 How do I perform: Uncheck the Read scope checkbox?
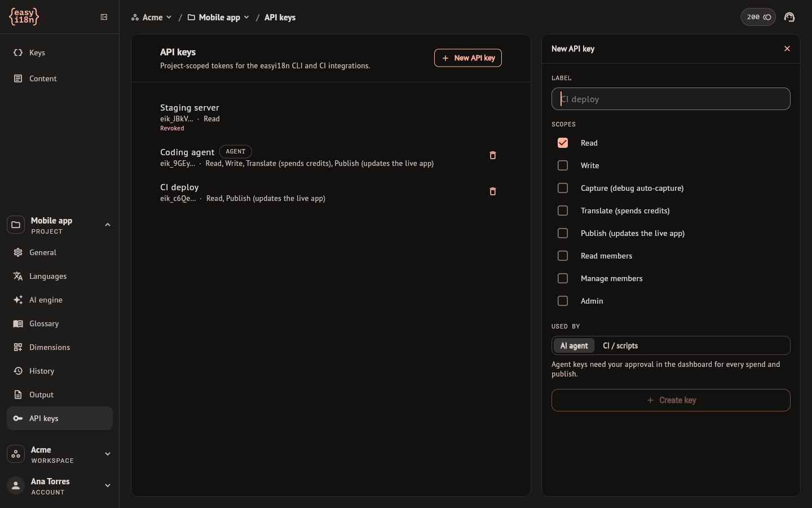click(x=563, y=143)
